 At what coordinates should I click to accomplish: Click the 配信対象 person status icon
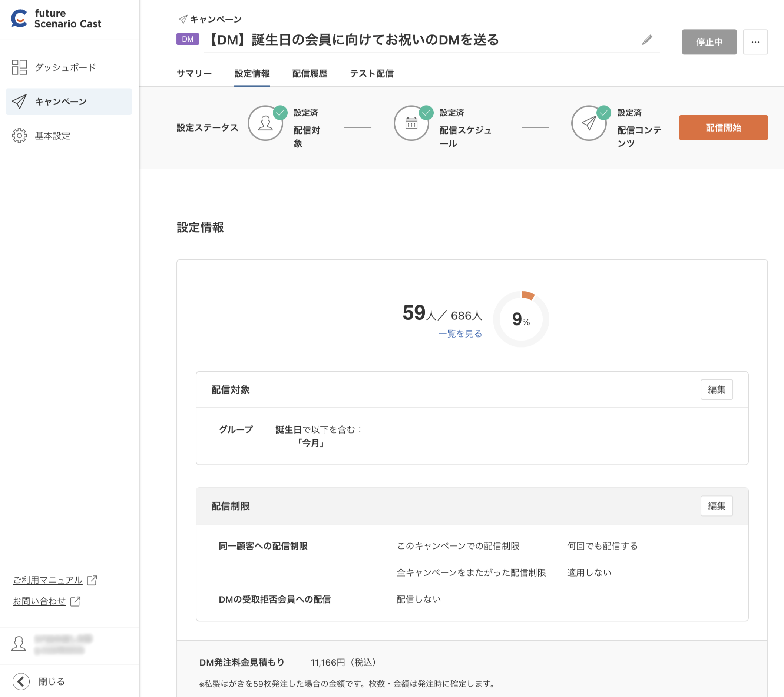[x=265, y=123]
